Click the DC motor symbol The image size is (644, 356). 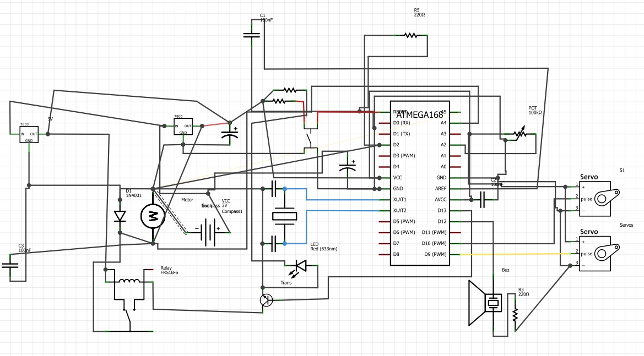pyautogui.click(x=153, y=216)
